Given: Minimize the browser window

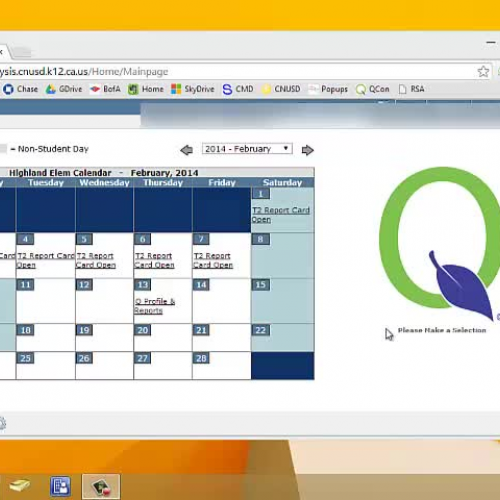Looking at the screenshot, I should (x=490, y=43).
